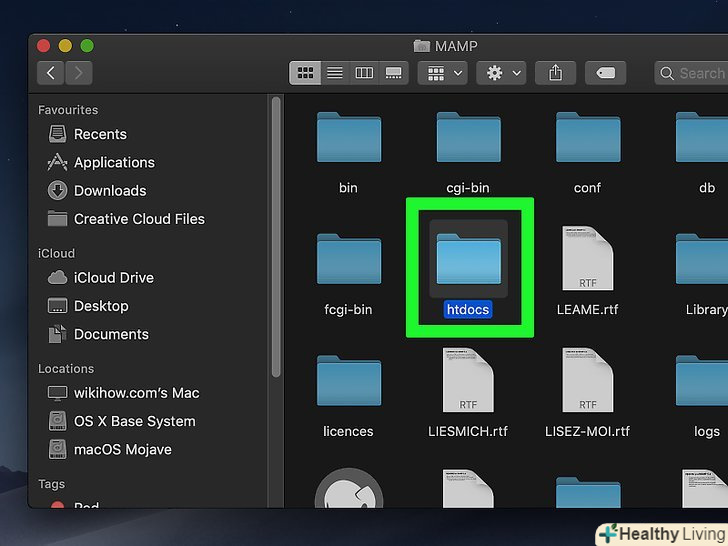Open iCloud Drive in the sidebar
Viewport: 728px width, 546px height.
(x=101, y=278)
